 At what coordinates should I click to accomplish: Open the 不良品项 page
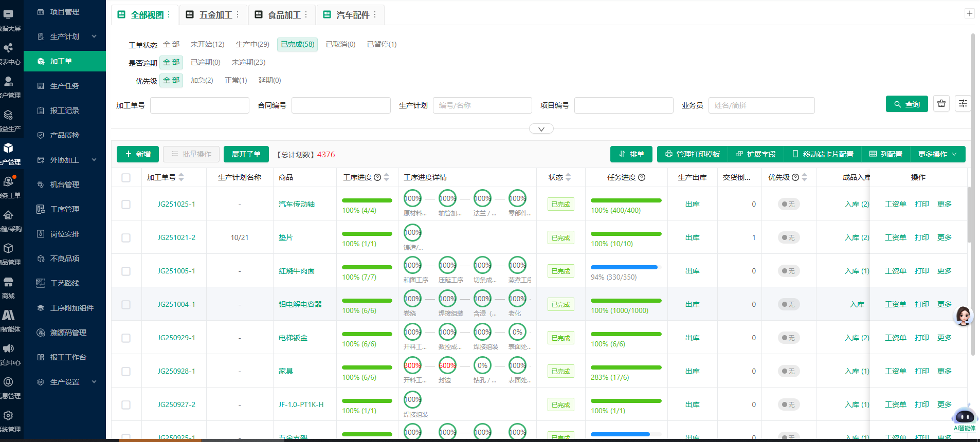pyautogui.click(x=64, y=259)
